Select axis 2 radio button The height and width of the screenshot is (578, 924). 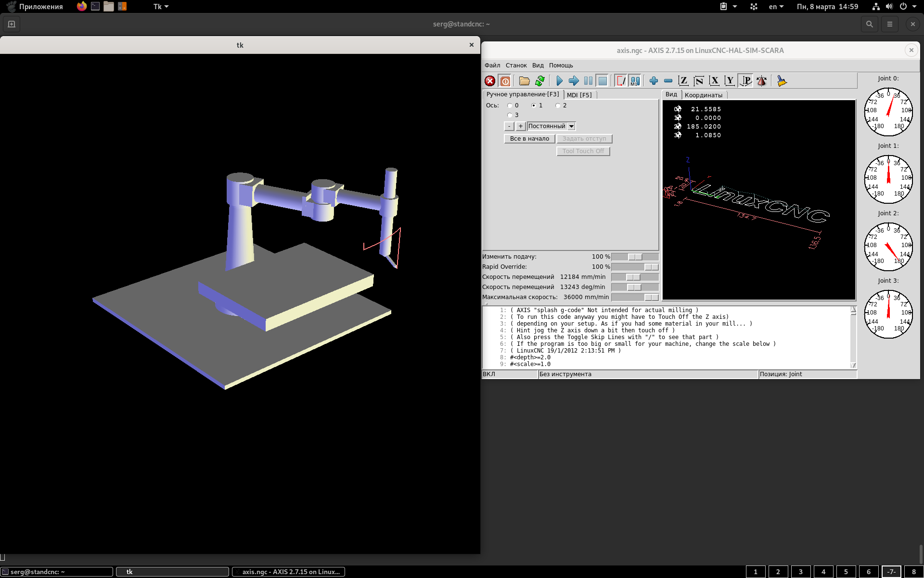coord(558,105)
